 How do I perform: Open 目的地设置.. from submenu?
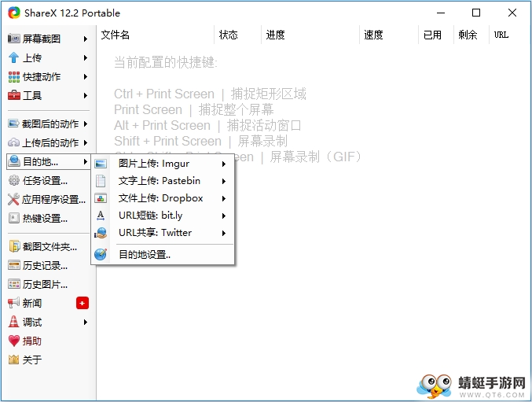click(x=163, y=254)
